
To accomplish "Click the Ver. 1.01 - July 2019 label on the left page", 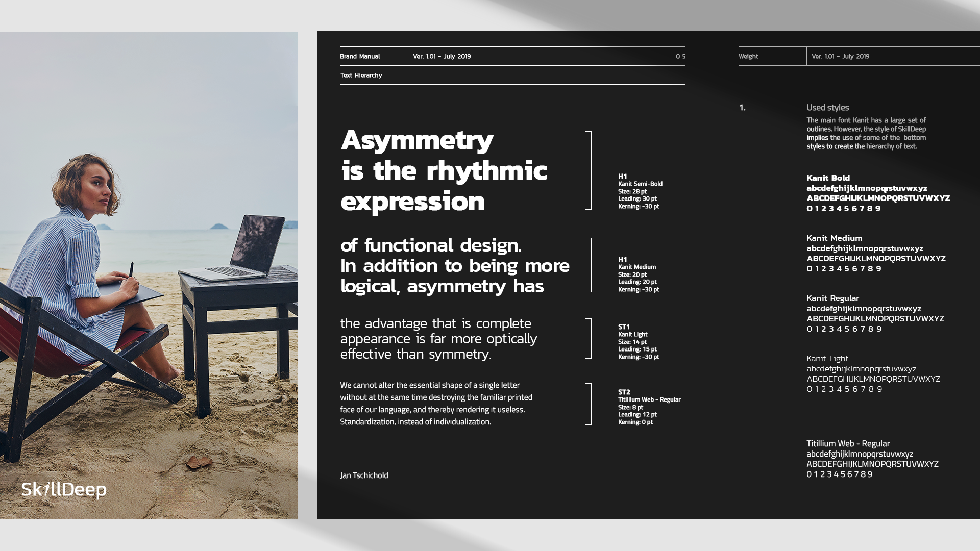I will coord(442,56).
